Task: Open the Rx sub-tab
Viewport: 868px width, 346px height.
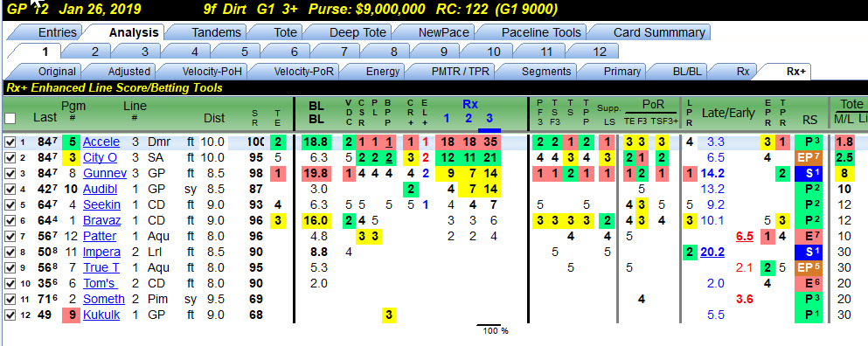Action: coord(743,72)
